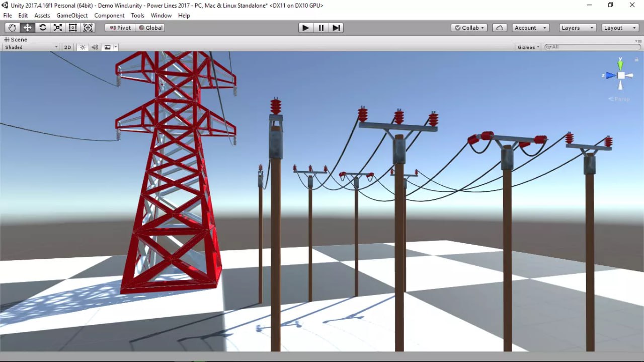The width and height of the screenshot is (644, 362).
Task: Open the GameObject menu
Action: 71,15
